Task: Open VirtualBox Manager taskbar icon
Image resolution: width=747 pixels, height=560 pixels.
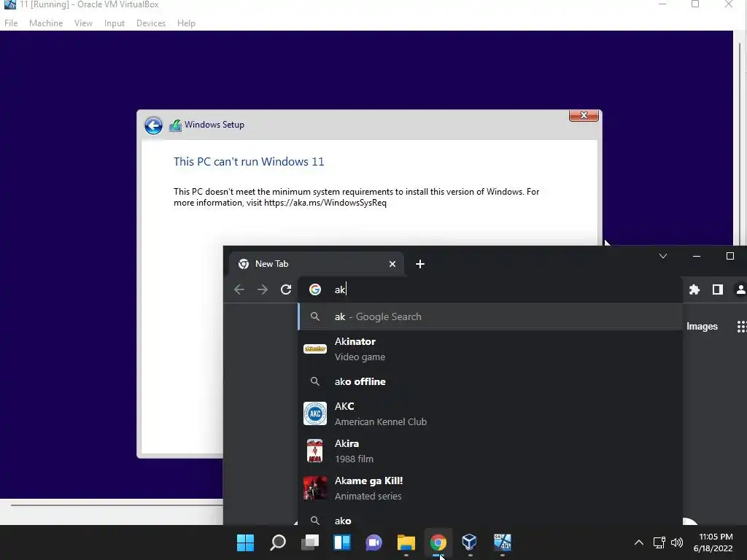Action: (470, 542)
